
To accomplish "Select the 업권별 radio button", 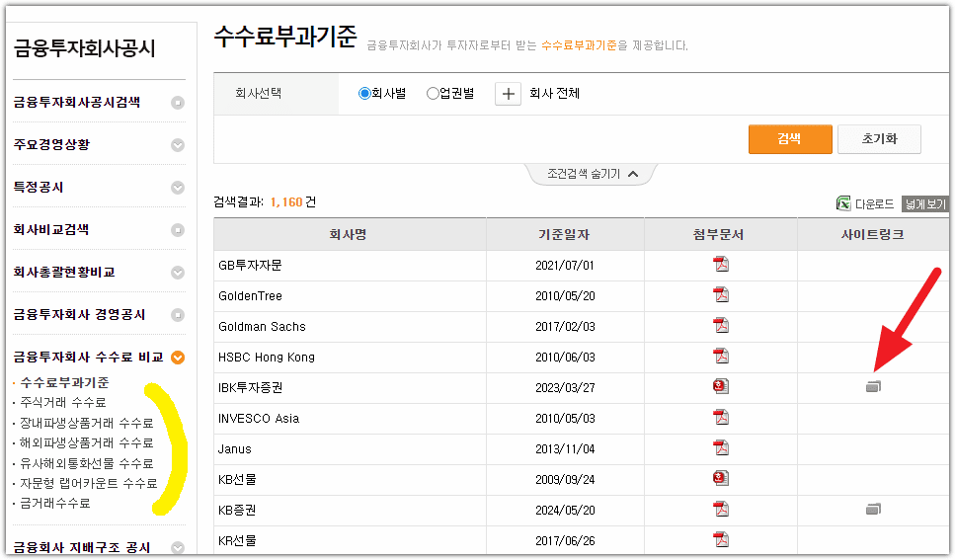I will pos(433,93).
